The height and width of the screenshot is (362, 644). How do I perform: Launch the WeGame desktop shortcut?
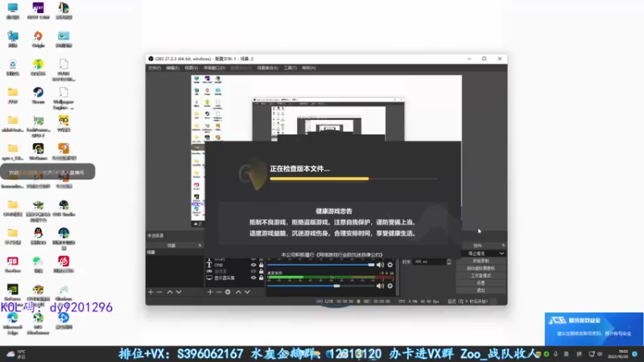point(38,151)
